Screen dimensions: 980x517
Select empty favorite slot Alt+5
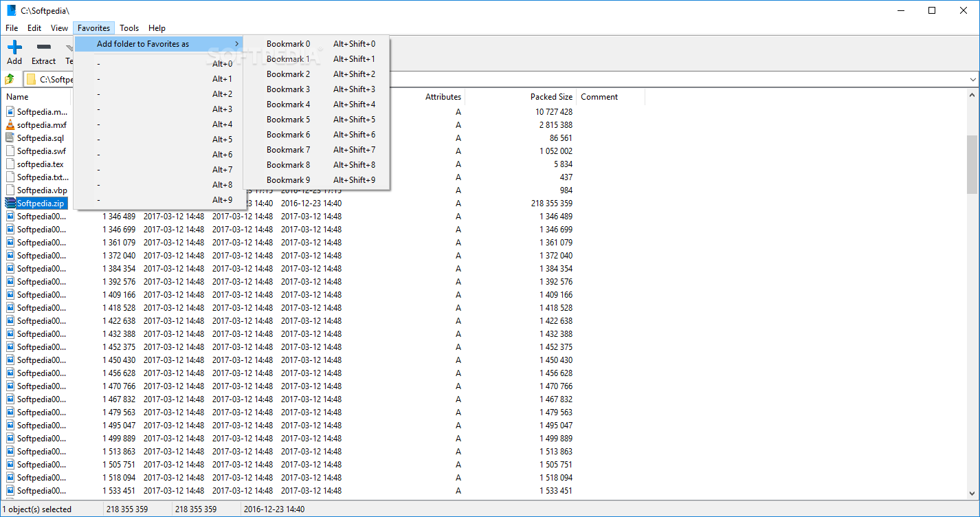pyautogui.click(x=159, y=140)
